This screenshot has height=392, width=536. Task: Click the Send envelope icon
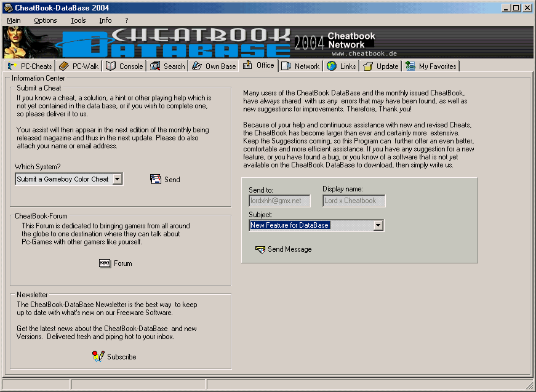(x=156, y=179)
